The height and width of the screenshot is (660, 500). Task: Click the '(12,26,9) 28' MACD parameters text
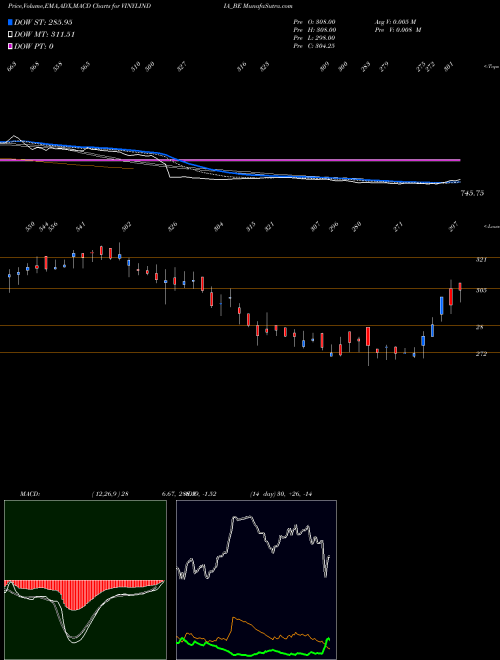tap(110, 494)
